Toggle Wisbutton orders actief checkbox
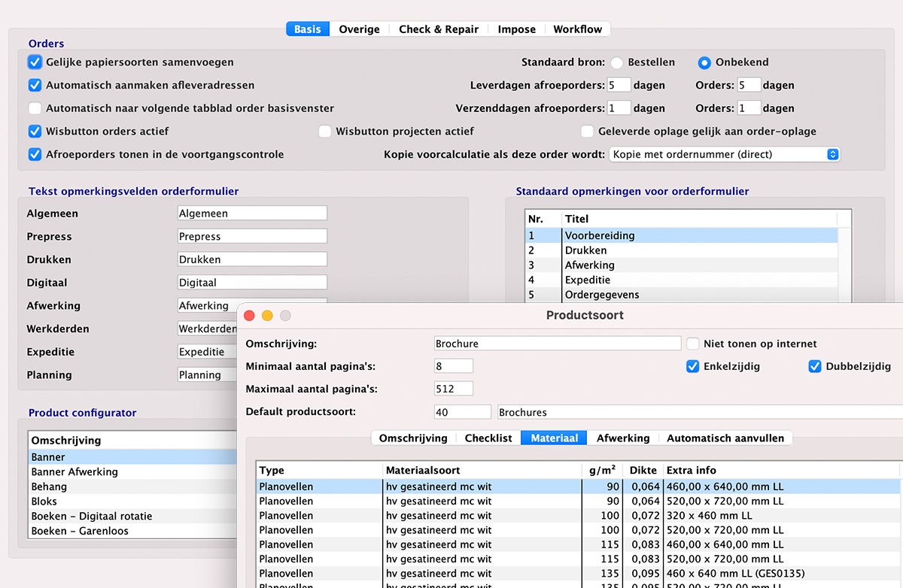Screen dimensions: 903x588 [x=35, y=131]
